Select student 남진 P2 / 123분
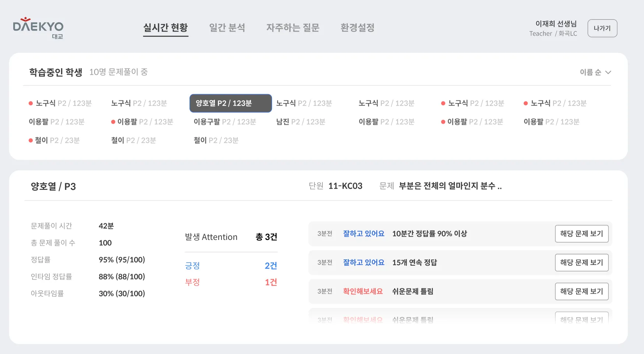Screen dimensions: 644x354 click(x=301, y=122)
